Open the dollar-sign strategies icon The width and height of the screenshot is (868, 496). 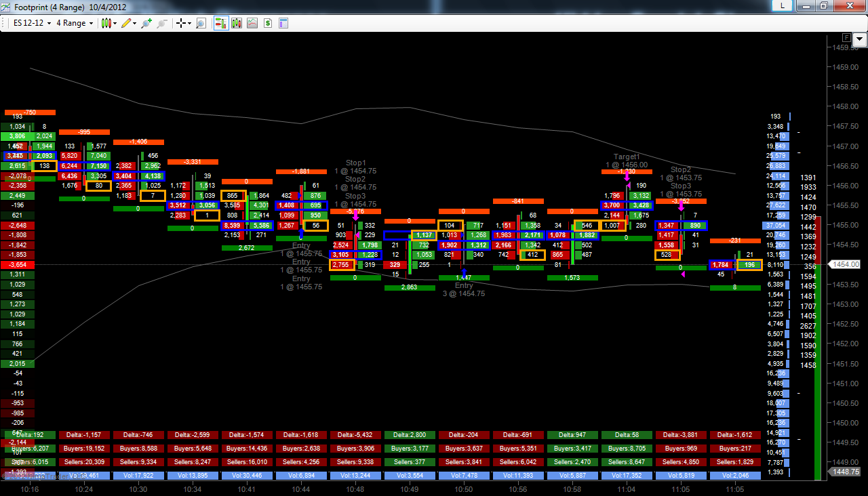click(x=268, y=23)
